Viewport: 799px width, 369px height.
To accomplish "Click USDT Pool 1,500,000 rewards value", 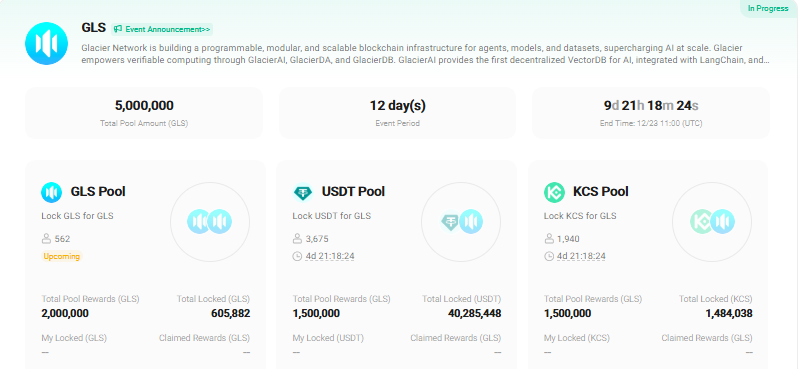I will click(x=316, y=313).
